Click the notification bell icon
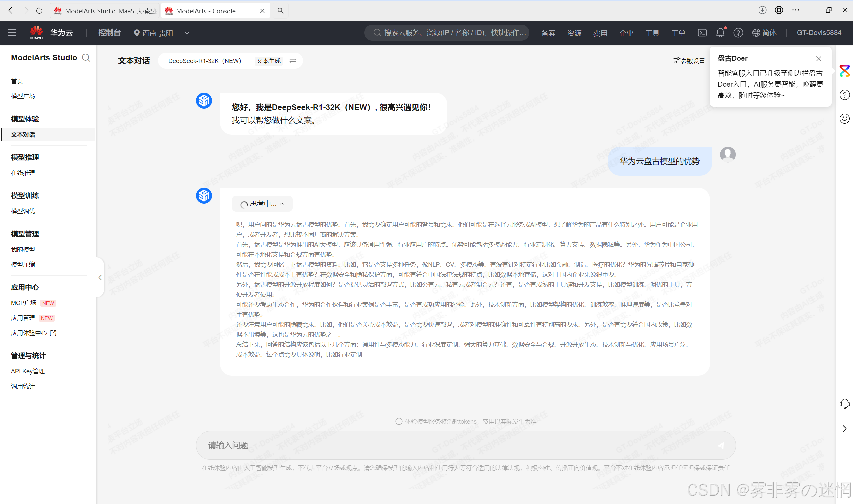 tap(720, 33)
